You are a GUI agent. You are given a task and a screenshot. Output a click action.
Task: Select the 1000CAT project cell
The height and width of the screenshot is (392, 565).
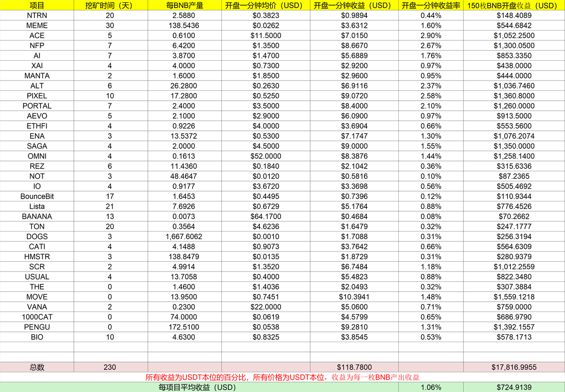37,317
